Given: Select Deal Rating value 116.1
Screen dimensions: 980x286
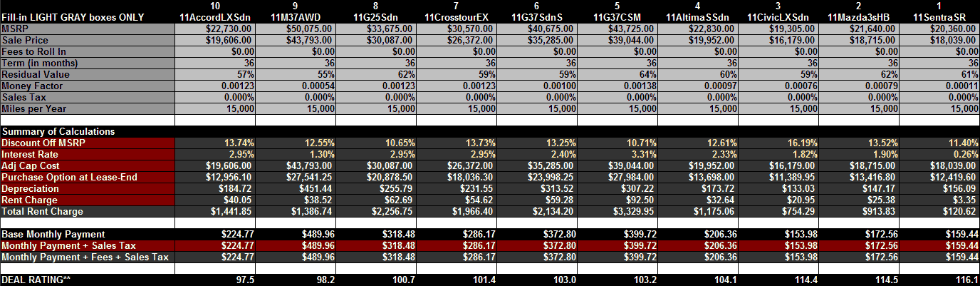Looking at the screenshot, I should [x=941, y=280].
